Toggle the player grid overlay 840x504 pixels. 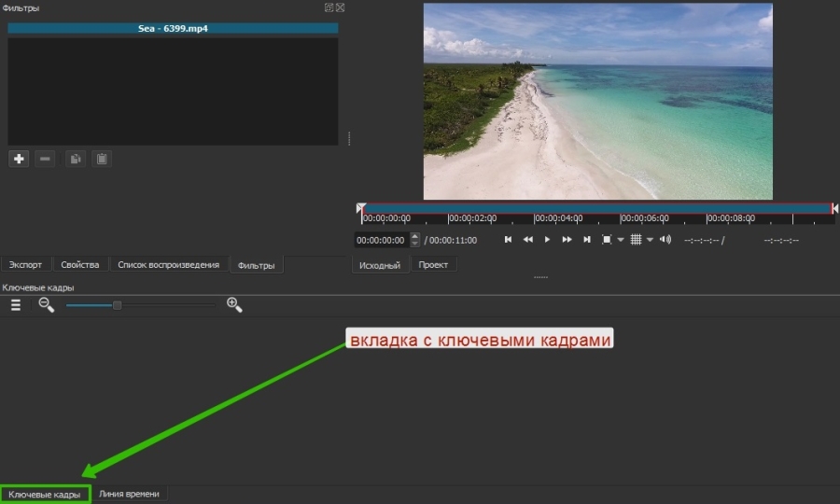tap(636, 240)
